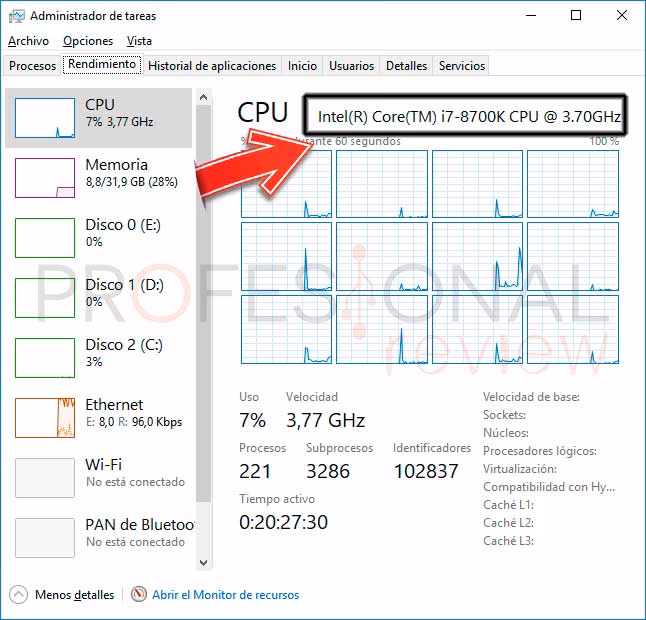Switch to the Procesos tab
The height and width of the screenshot is (620, 646).
[32, 66]
